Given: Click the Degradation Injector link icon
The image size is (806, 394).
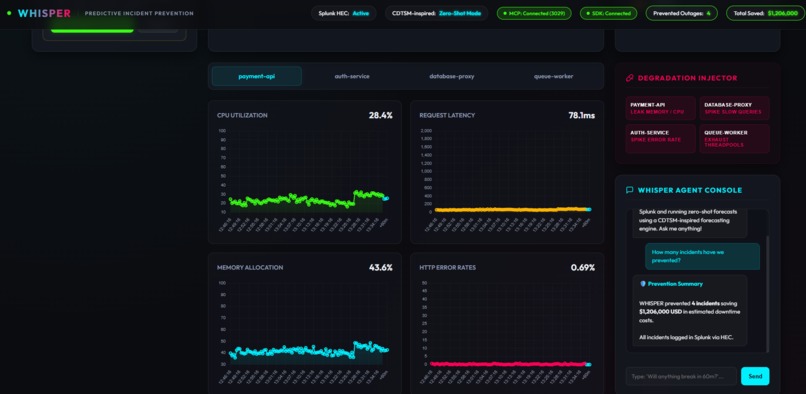Looking at the screenshot, I should click(629, 78).
